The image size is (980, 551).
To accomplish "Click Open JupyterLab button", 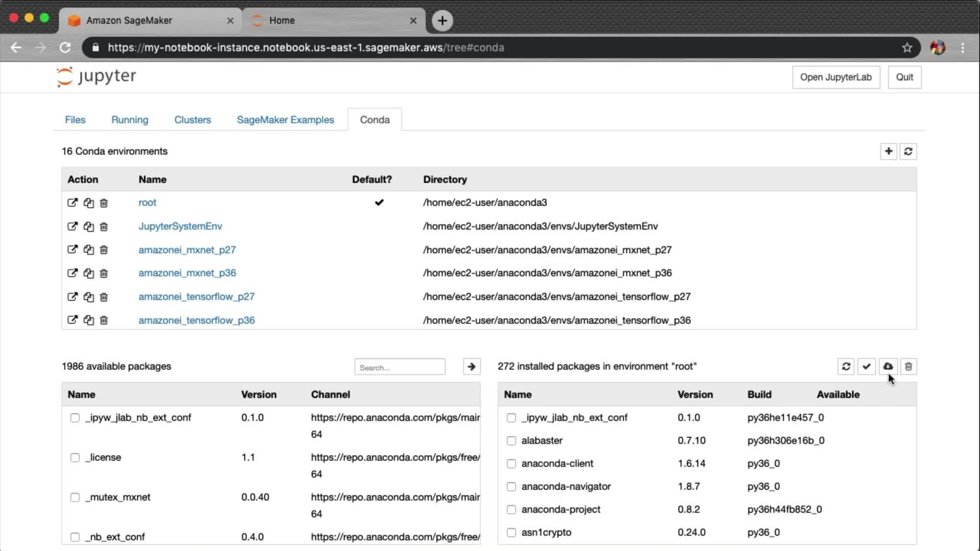I will click(836, 77).
